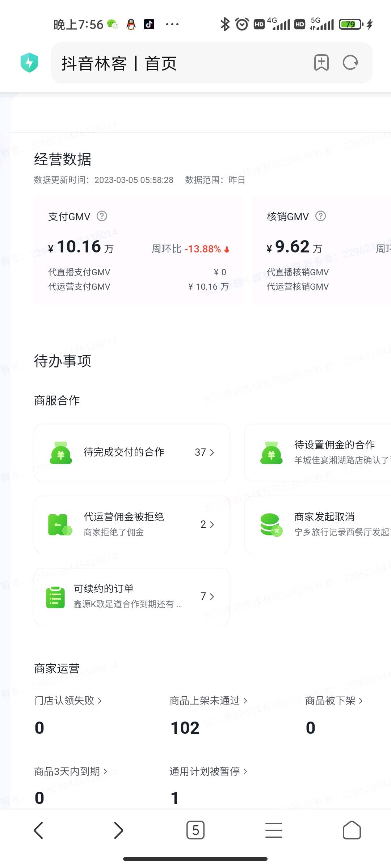Tap the system clock 晚上7:56
The image size is (391, 868).
point(79,24)
